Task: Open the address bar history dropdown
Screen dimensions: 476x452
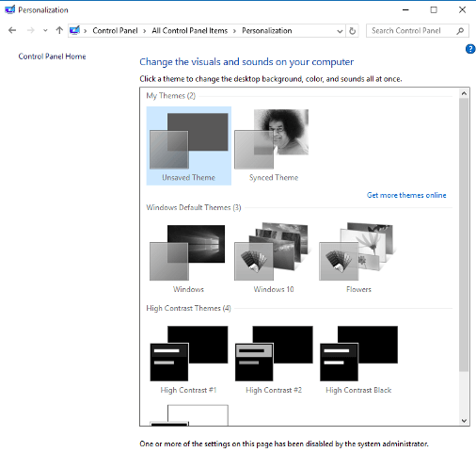Action: click(340, 31)
